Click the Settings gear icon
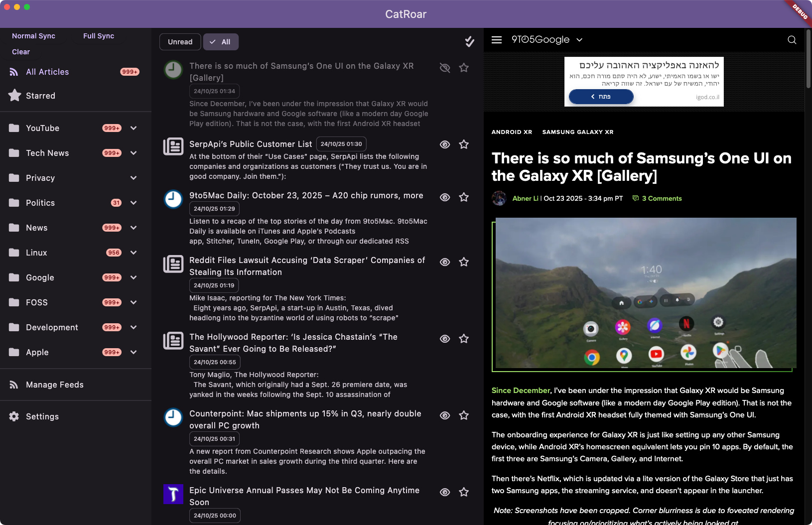The width and height of the screenshot is (812, 525). [x=14, y=416]
